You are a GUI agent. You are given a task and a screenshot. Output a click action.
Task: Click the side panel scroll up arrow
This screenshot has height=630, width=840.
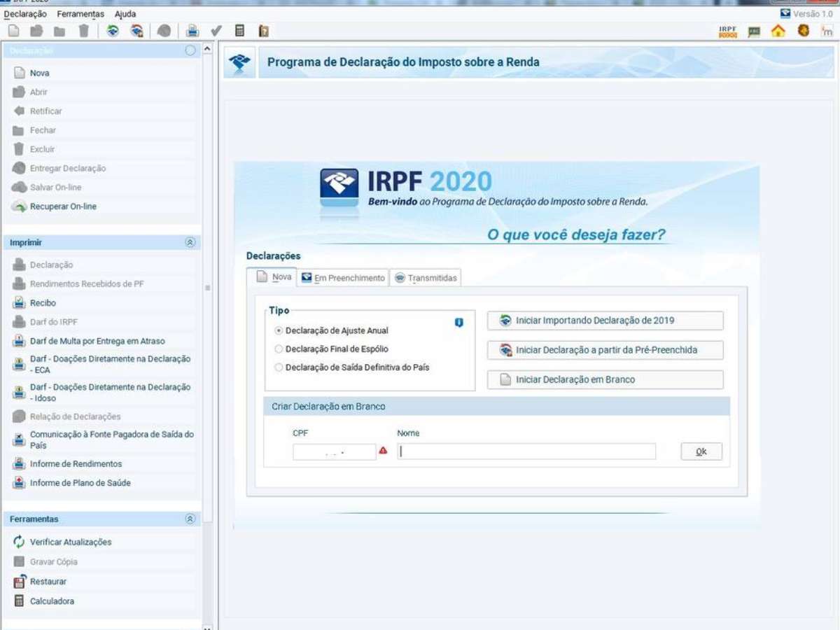(207, 49)
